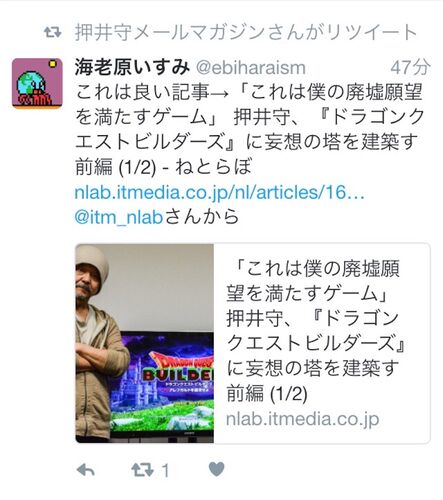Image resolution: width=443 pixels, height=500 pixels.
Task: Open 海老原いすみ's pixel-art avatar
Action: (x=37, y=83)
